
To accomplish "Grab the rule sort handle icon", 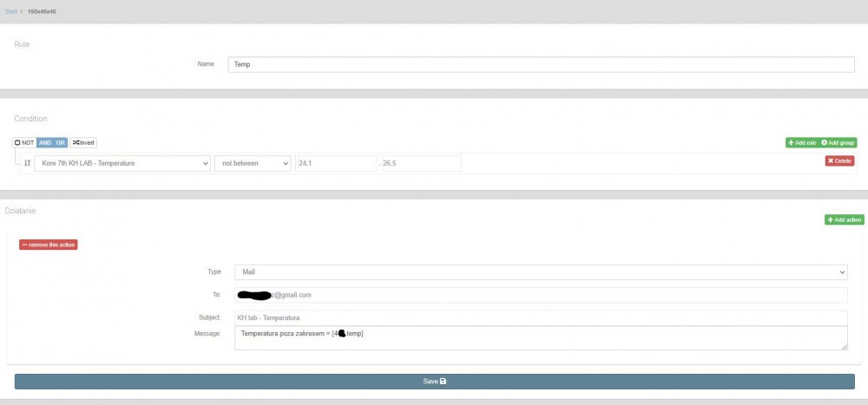I will coord(27,163).
